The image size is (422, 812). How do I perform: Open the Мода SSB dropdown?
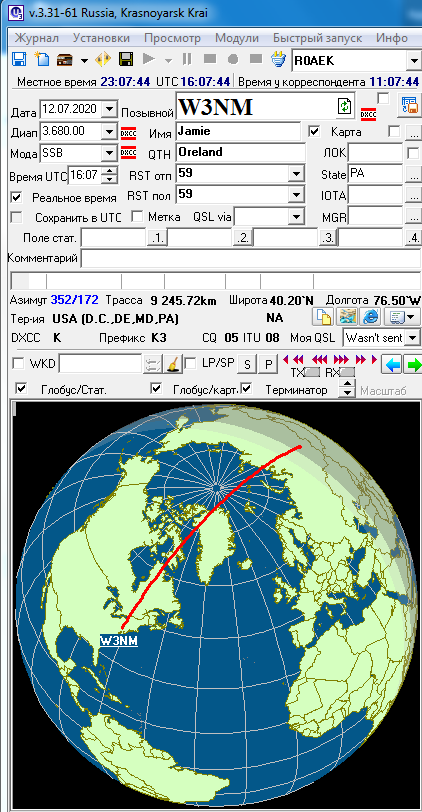[109, 153]
